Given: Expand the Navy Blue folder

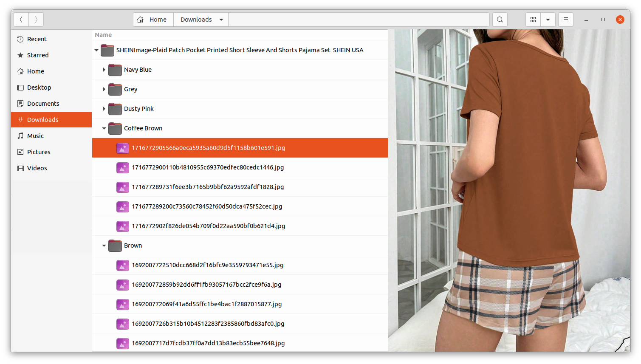Looking at the screenshot, I should coord(104,70).
